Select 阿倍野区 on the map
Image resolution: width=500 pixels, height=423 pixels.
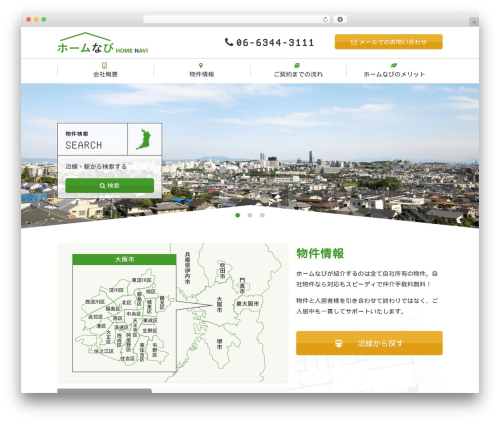[x=129, y=342]
